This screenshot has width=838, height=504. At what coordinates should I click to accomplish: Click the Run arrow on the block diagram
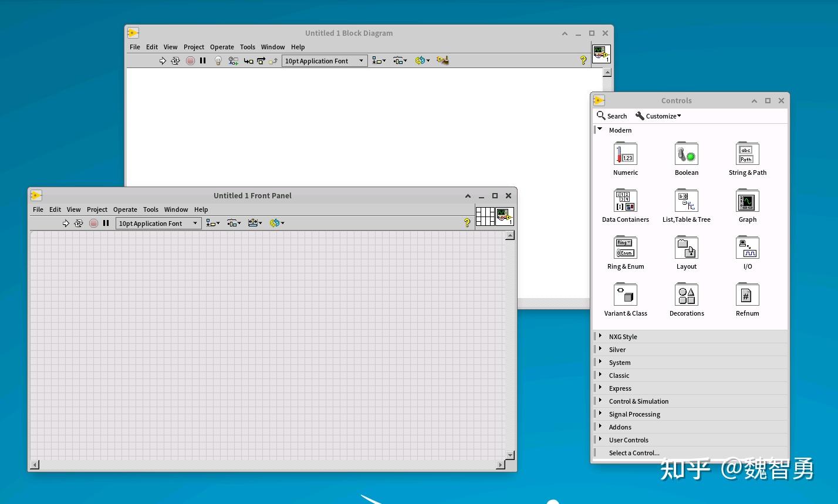tap(163, 60)
